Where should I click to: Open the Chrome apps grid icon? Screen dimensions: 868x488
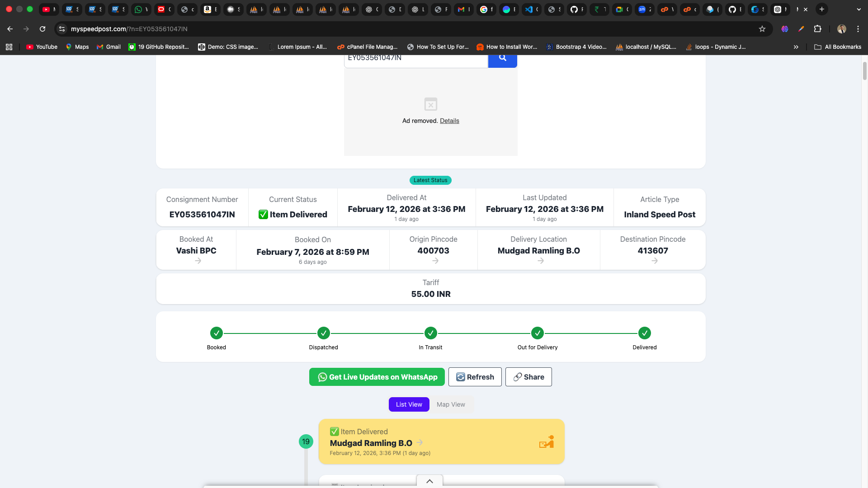(x=9, y=47)
